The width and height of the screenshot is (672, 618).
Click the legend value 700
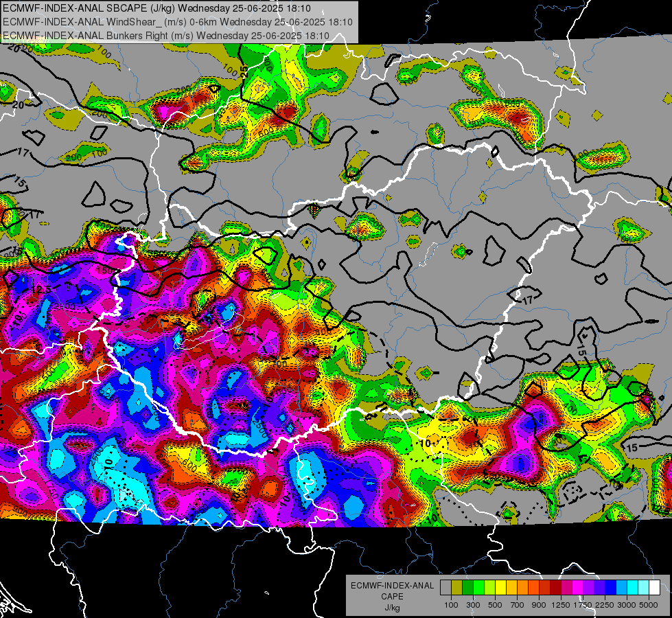pyautogui.click(x=518, y=605)
